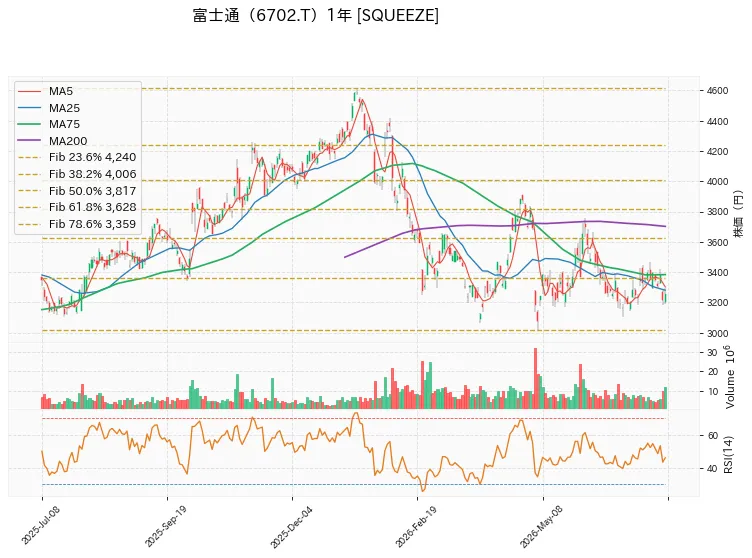Click the 3600 price axis label

pos(717,243)
